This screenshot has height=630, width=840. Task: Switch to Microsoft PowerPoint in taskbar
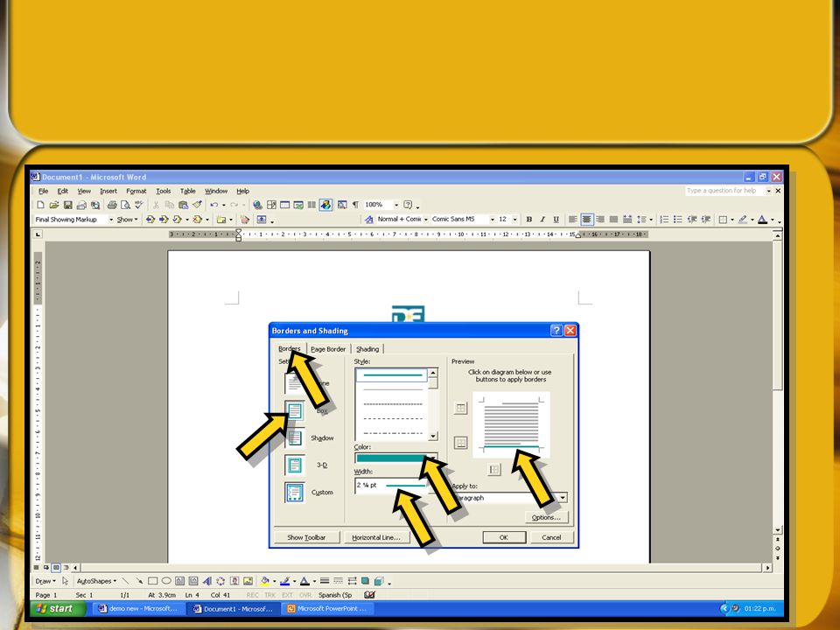click(328, 609)
